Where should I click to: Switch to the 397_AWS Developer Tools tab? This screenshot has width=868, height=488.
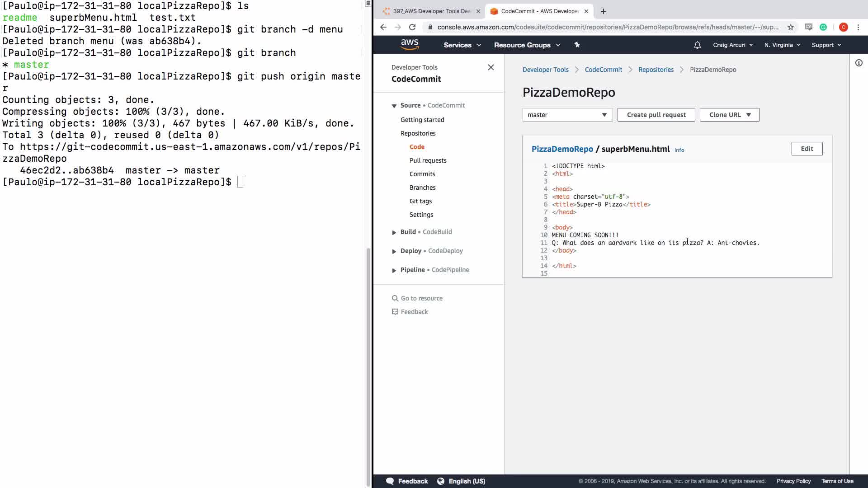[429, 11]
